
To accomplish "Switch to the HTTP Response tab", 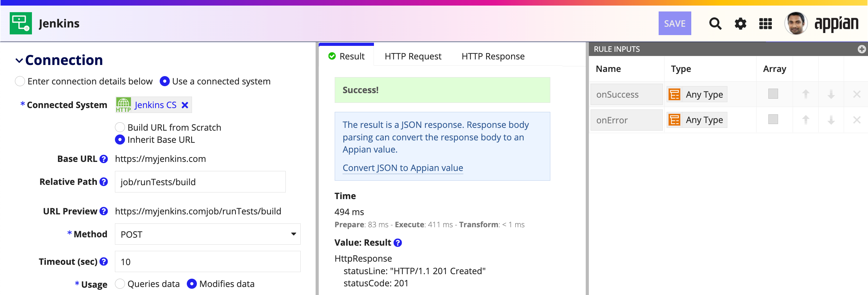I will pyautogui.click(x=493, y=56).
